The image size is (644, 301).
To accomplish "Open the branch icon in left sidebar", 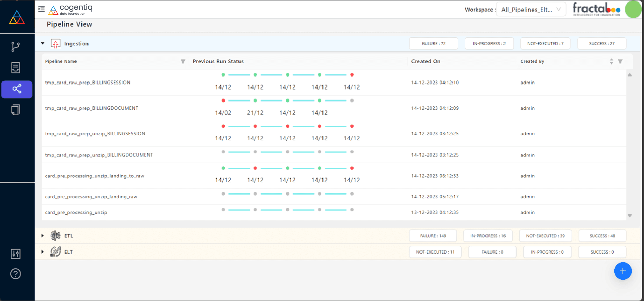I will click(15, 47).
